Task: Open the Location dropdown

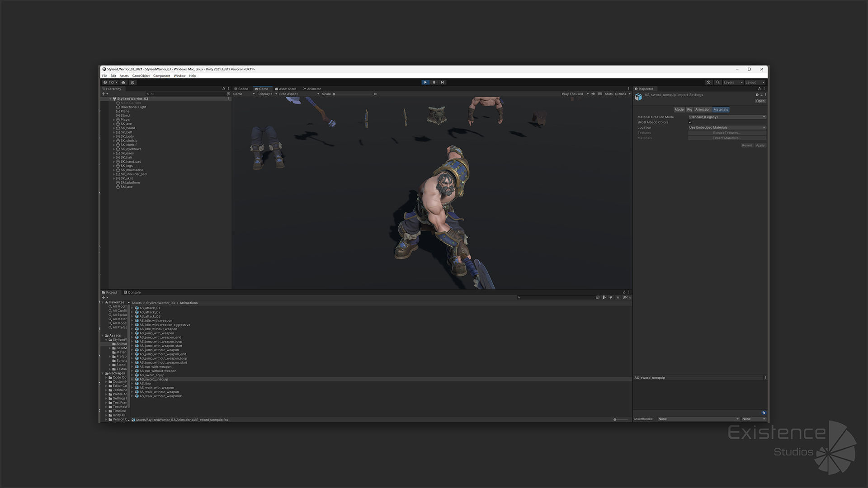Action: [727, 127]
